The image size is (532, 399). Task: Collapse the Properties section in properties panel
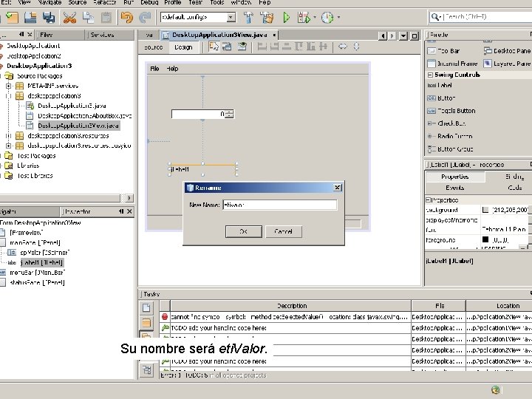click(x=428, y=199)
